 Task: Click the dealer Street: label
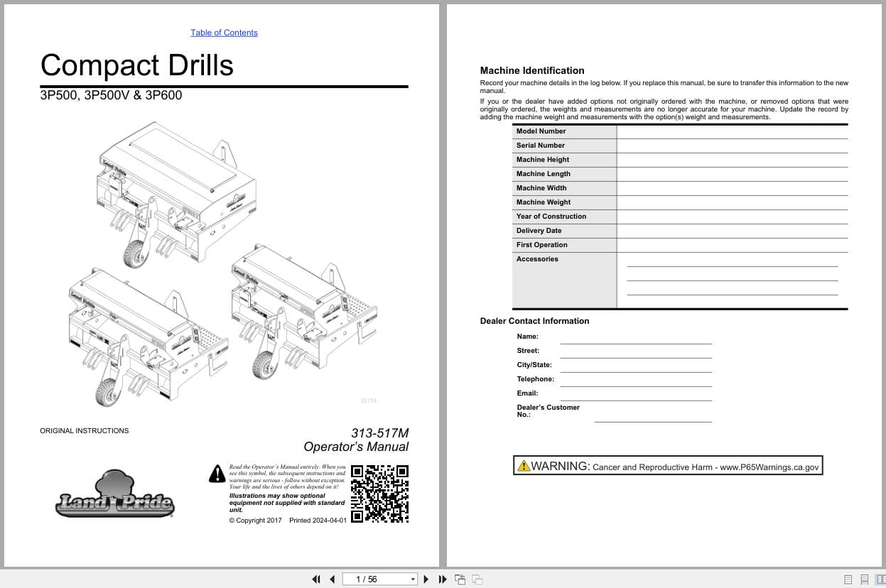528,351
